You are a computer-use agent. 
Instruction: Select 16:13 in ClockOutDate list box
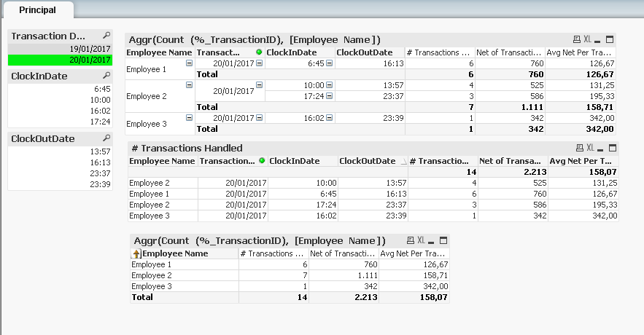(60, 162)
